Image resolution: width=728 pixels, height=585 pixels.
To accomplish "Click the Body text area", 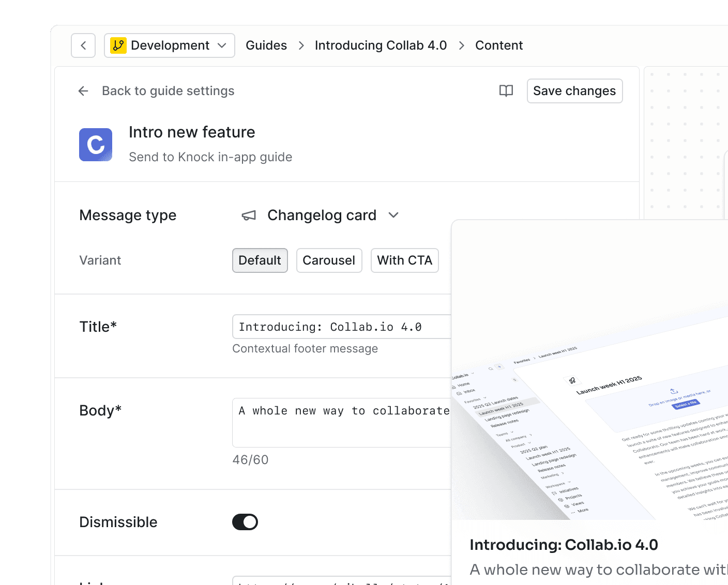I will (342, 423).
